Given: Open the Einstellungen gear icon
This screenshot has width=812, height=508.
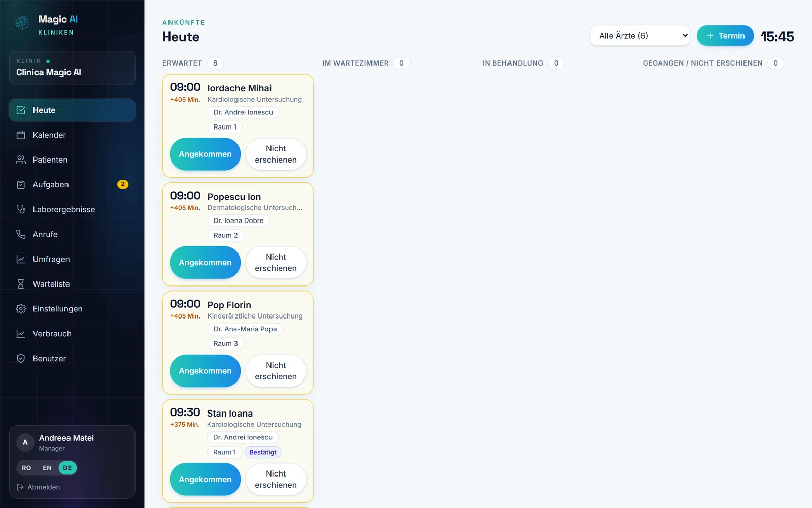Looking at the screenshot, I should (x=21, y=309).
